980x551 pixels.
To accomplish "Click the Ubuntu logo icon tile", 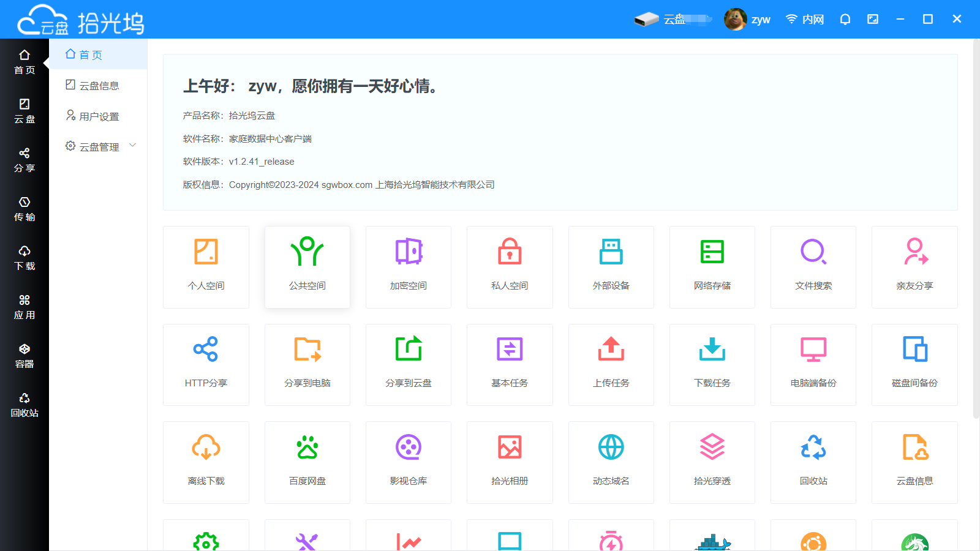I will (813, 536).
